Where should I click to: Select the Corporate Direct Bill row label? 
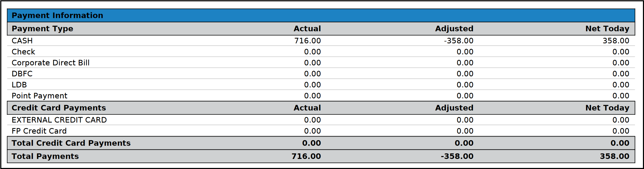(x=51, y=63)
